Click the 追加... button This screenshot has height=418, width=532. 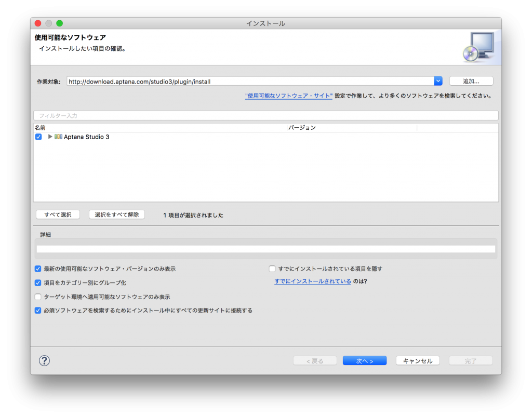471,81
